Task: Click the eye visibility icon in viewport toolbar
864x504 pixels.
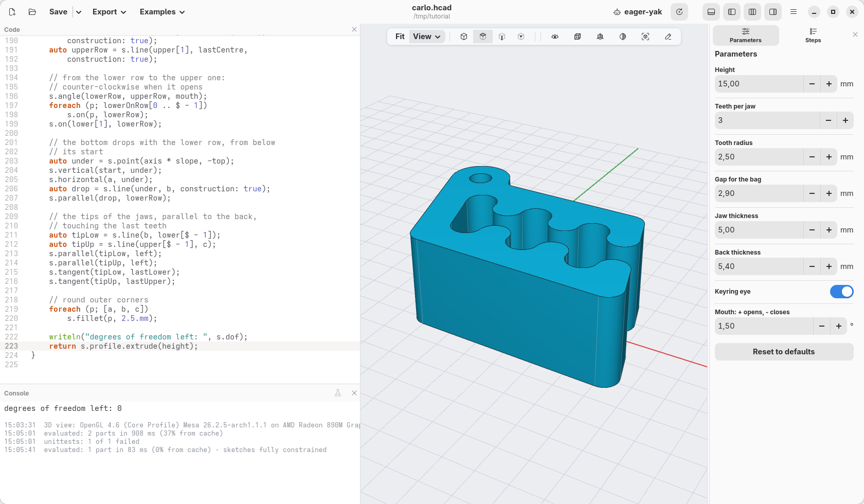Action: [x=555, y=37]
